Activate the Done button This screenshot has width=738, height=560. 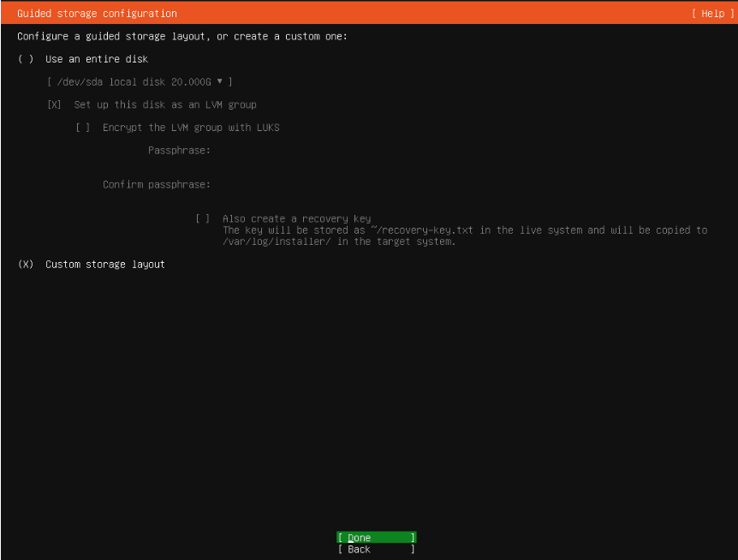[377, 538]
